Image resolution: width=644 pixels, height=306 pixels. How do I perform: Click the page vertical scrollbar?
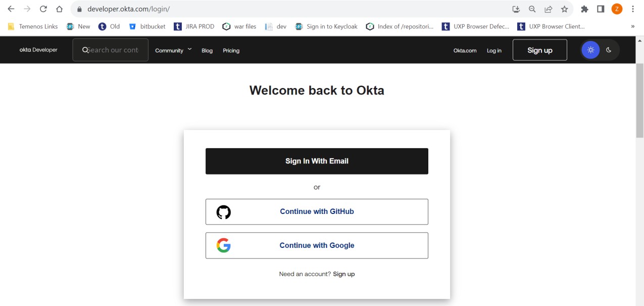pos(639,101)
